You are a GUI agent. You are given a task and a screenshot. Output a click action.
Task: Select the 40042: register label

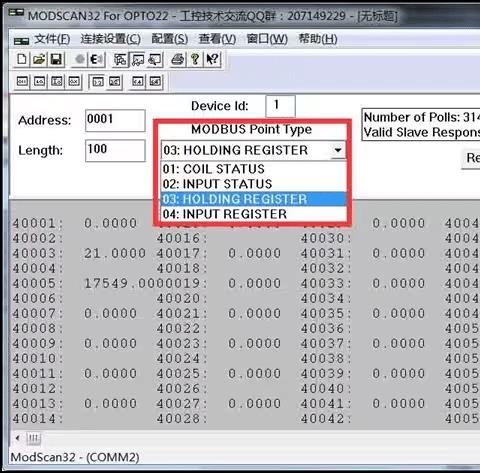point(326,419)
